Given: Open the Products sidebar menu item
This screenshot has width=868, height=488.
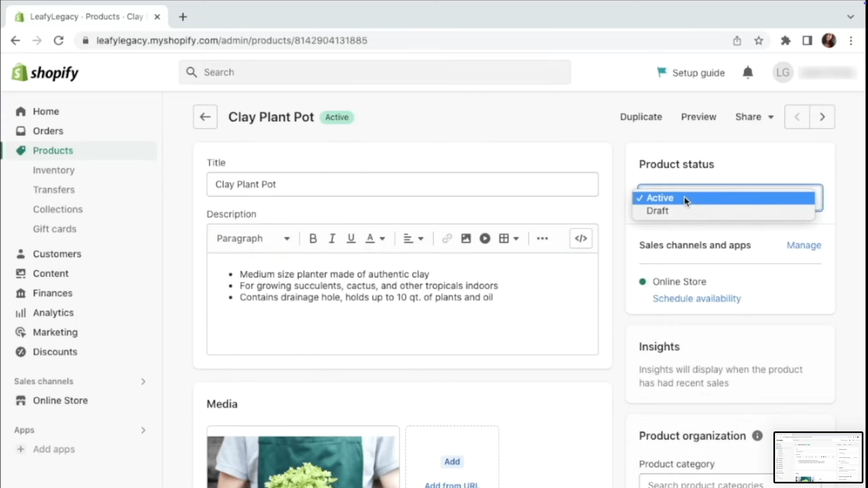Looking at the screenshot, I should 53,150.
